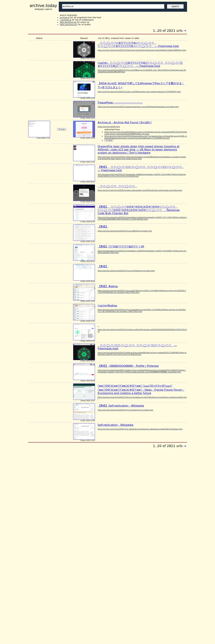This screenshot has height=644, width=215.
Task: Open the gyo.tc/zqvtya archive URL link
Action: (125, 410)
